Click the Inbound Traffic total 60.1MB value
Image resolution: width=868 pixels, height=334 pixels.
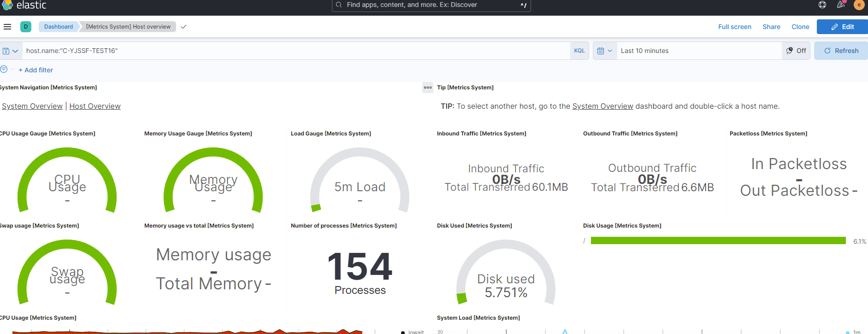(550, 187)
